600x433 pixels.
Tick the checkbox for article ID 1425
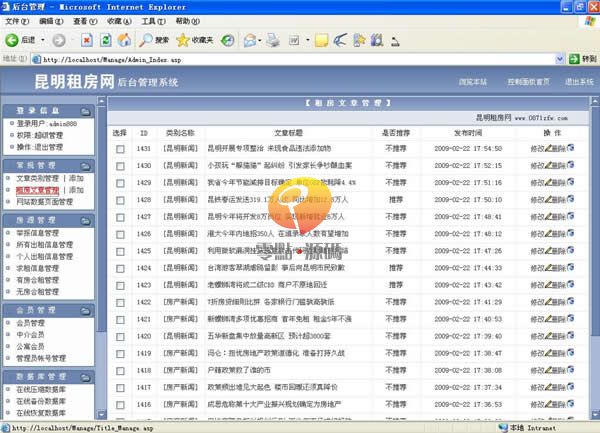pyautogui.click(x=120, y=251)
